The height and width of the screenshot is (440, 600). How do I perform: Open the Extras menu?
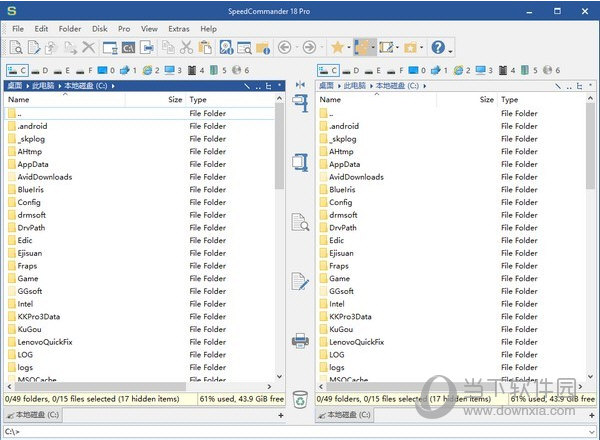179,29
